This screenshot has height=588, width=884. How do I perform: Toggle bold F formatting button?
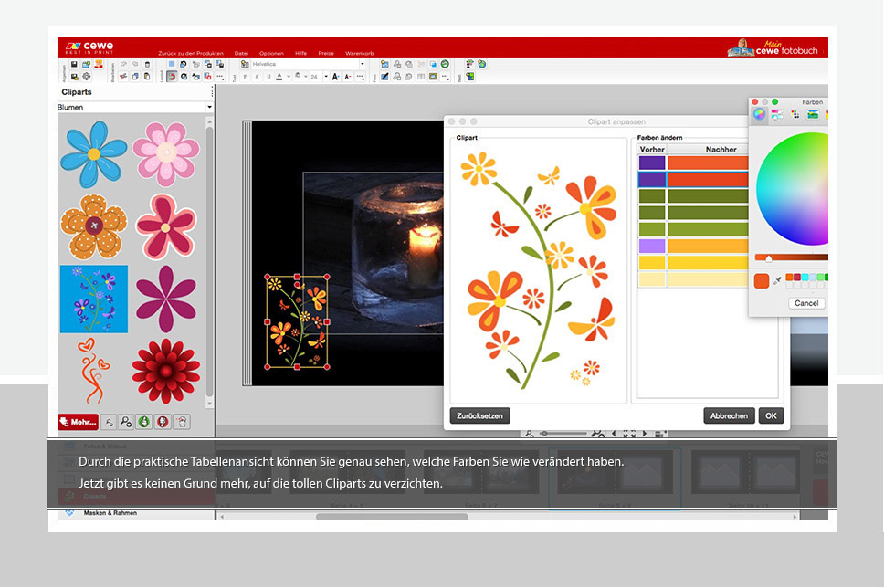coord(245,77)
